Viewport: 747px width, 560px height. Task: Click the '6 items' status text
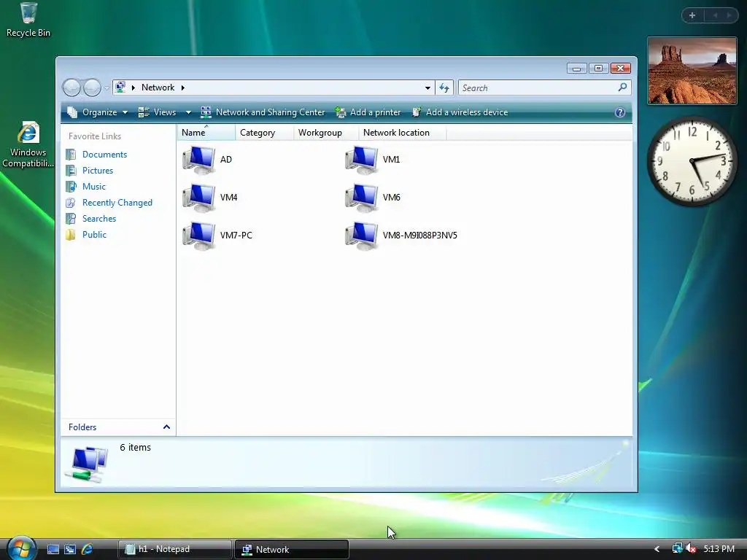[135, 447]
